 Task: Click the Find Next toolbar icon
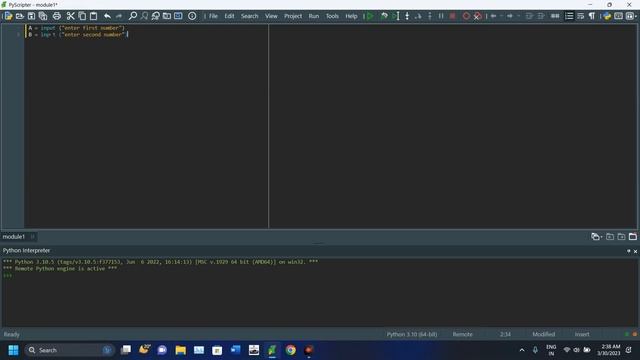click(144, 16)
